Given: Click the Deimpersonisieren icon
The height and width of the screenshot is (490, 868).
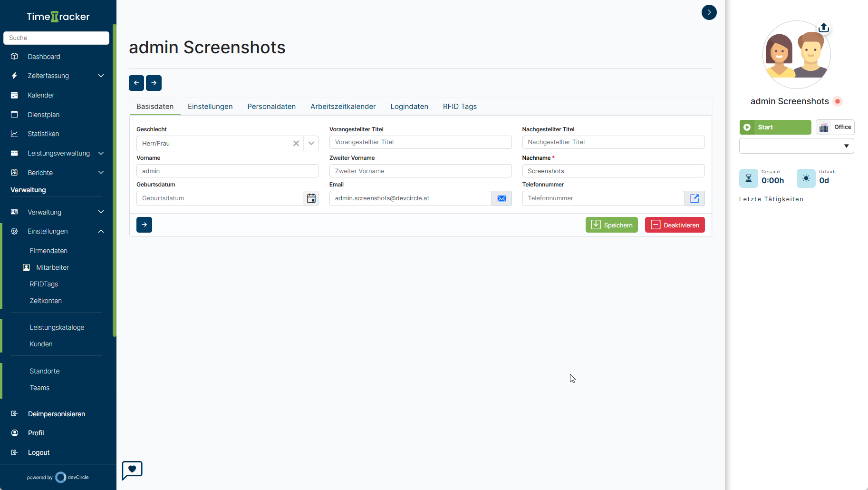Looking at the screenshot, I should [14, 413].
